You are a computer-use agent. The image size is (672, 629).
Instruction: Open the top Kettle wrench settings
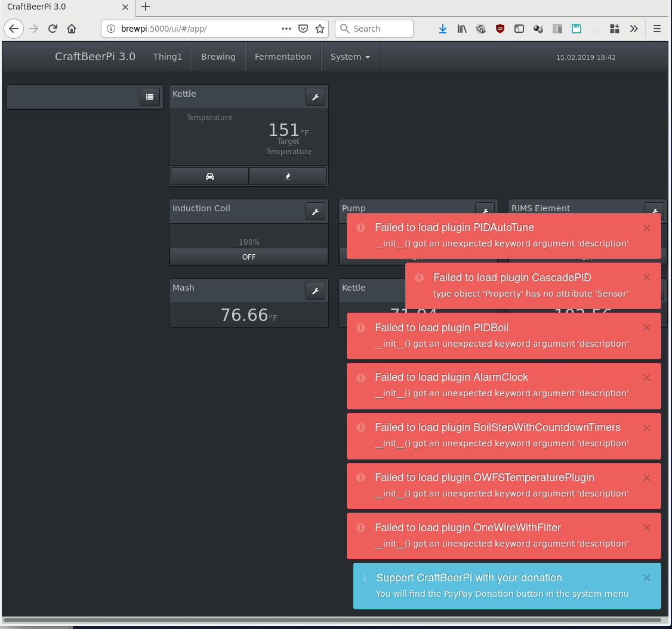tap(316, 97)
